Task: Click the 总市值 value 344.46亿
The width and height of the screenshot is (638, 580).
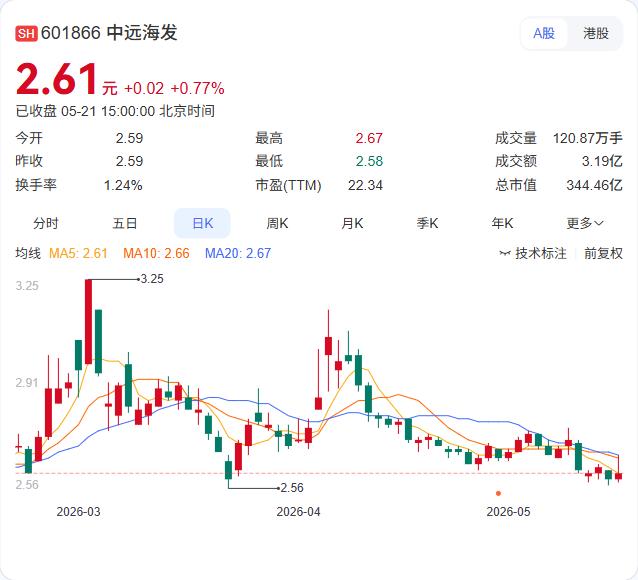Action: (x=594, y=185)
